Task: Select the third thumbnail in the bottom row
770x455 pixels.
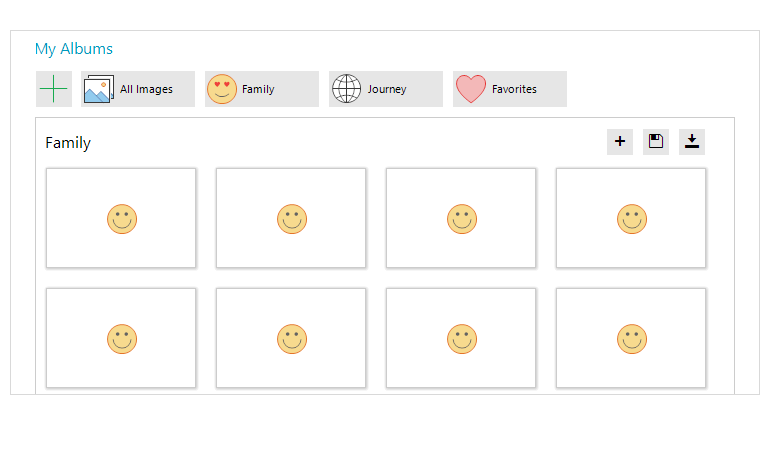Action: coord(461,338)
